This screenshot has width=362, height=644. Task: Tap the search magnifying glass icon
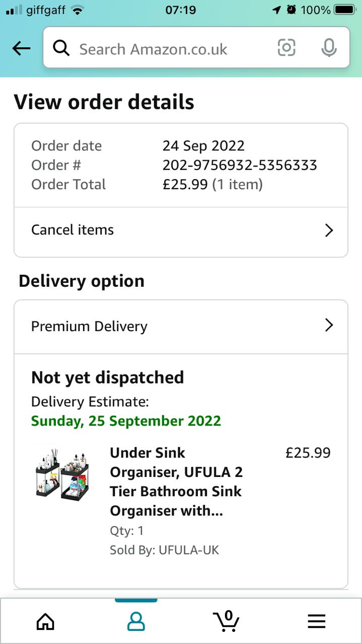coord(61,48)
